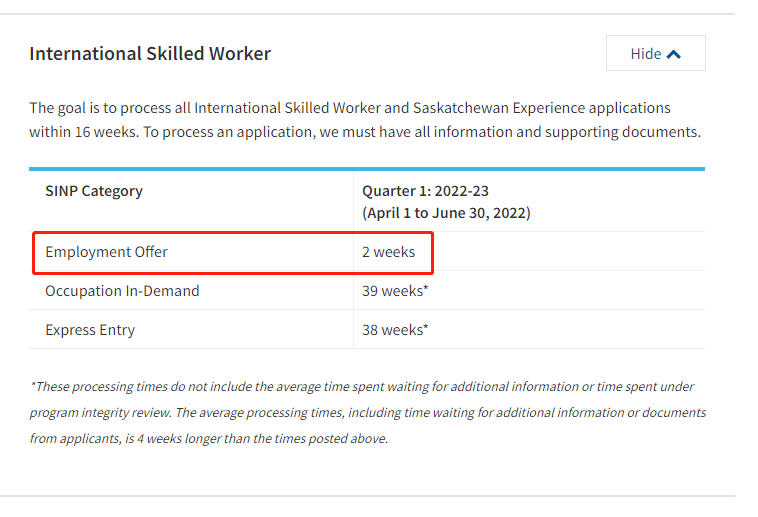
Task: Click the 2 weeks processing time cell
Action: point(388,252)
